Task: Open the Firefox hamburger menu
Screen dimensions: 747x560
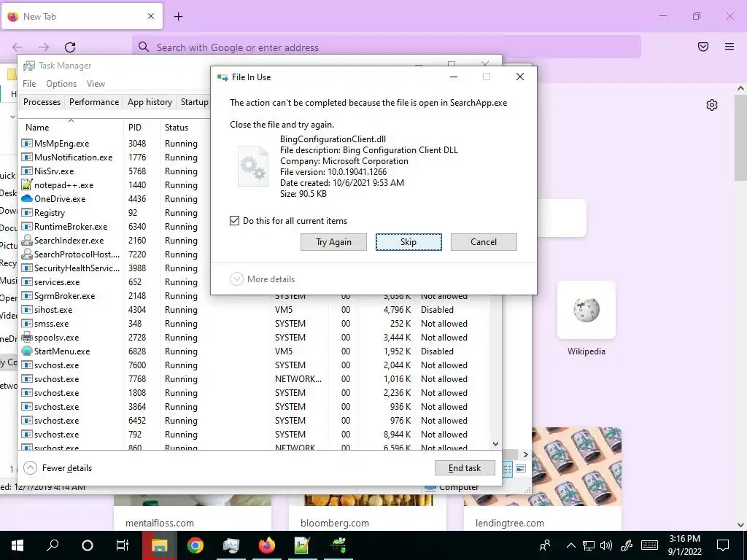Action: (x=729, y=47)
